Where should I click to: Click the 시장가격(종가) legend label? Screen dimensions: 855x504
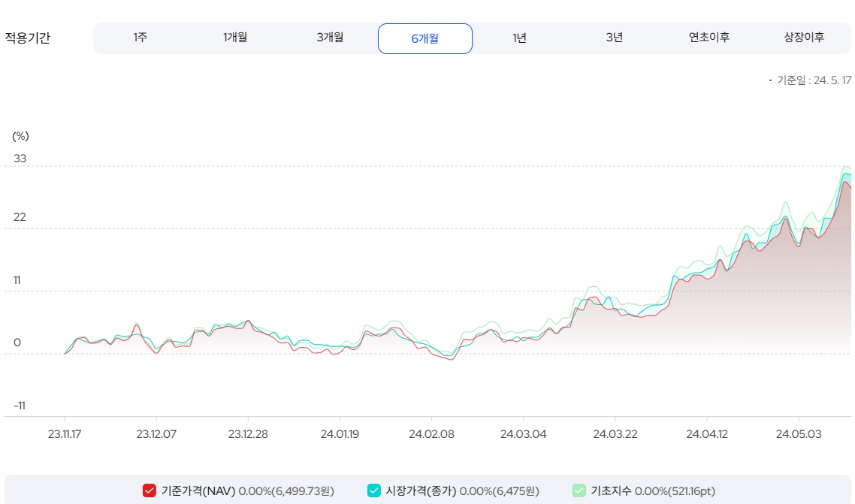[x=421, y=491]
